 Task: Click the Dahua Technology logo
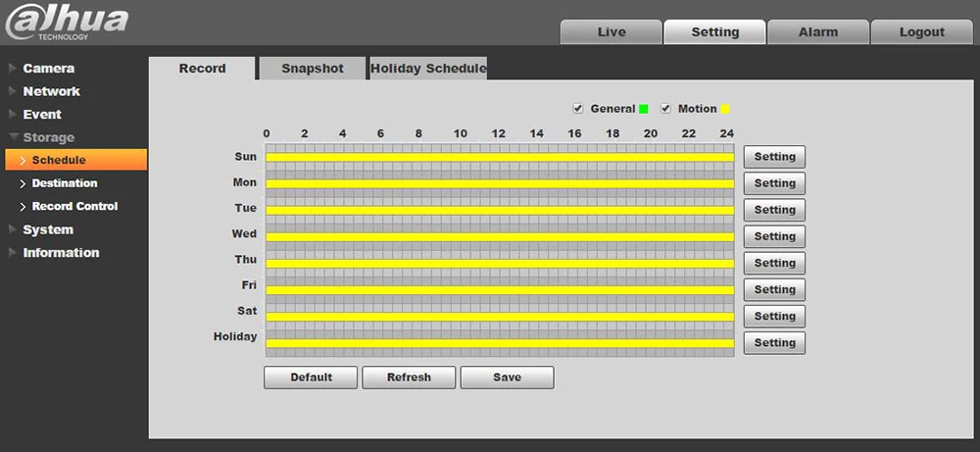[x=66, y=23]
